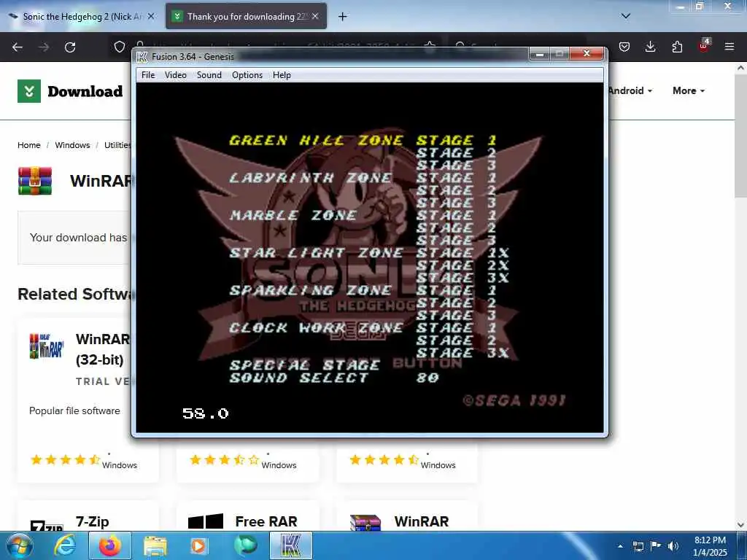
Task: Show hidden system tray icons arrow
Action: tap(620, 545)
